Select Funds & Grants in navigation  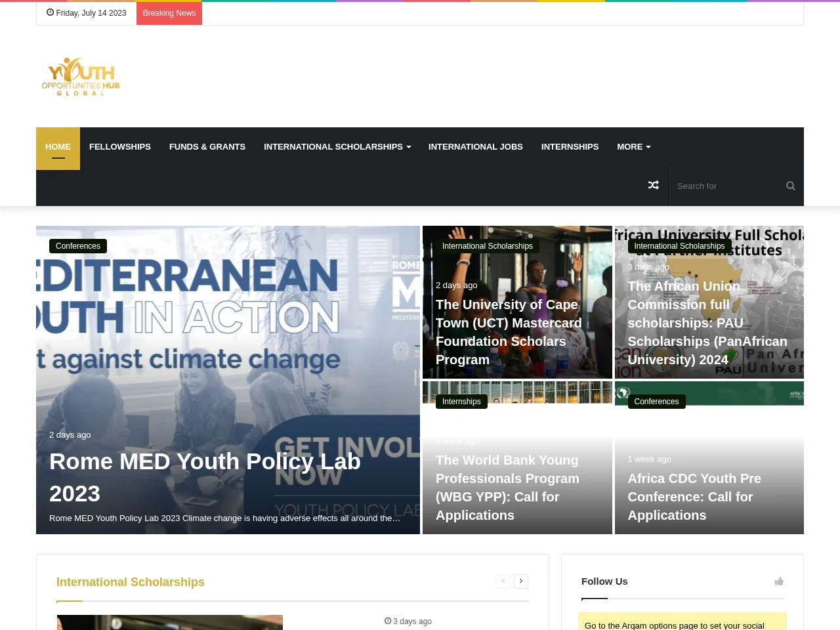(207, 147)
